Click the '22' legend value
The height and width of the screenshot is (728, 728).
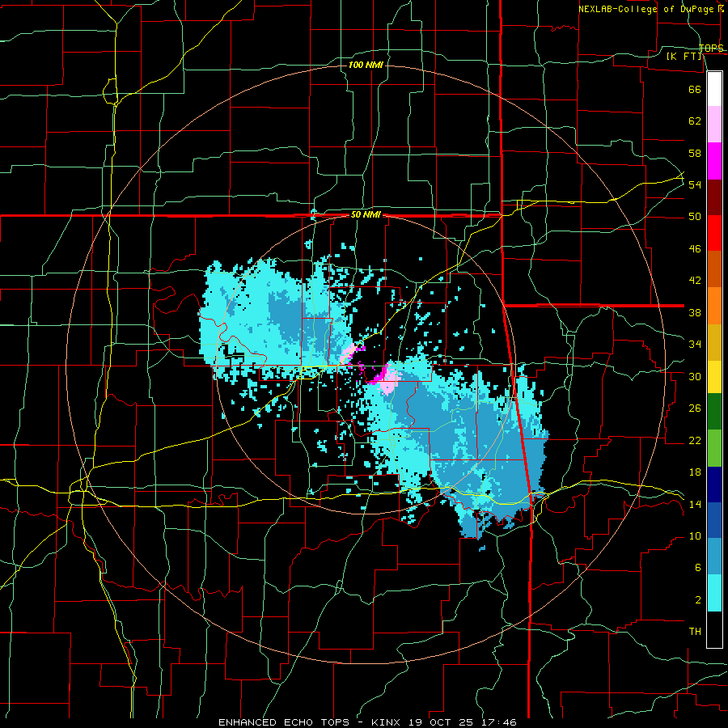(695, 440)
